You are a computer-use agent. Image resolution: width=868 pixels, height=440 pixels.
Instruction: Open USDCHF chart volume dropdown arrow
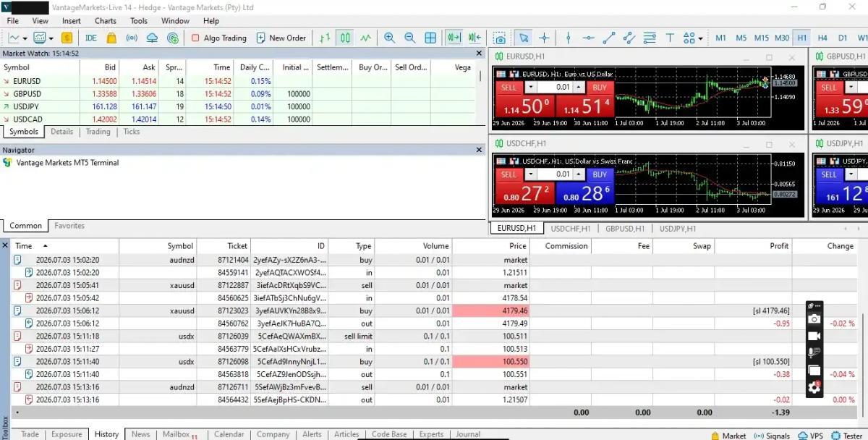point(530,174)
